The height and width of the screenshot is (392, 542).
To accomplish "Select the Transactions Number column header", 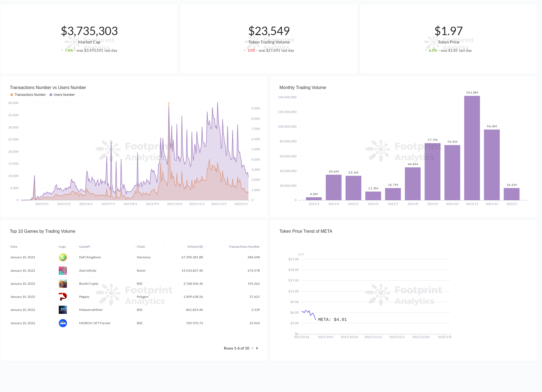I will tap(244, 246).
